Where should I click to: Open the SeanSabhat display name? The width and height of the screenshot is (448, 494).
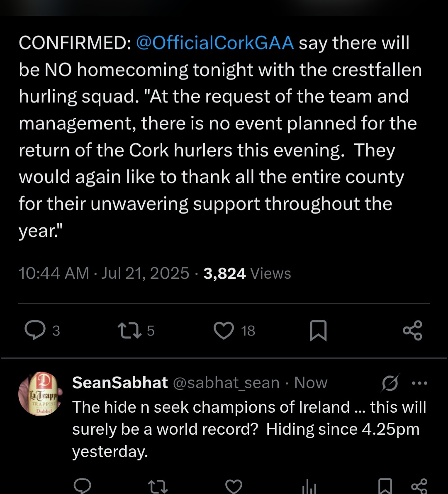pyautogui.click(x=120, y=382)
